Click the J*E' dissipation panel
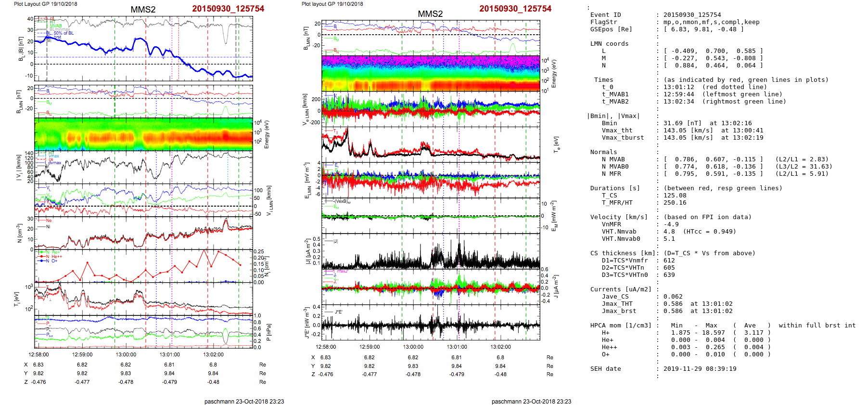This screenshot has width=868, height=405. (x=431, y=323)
